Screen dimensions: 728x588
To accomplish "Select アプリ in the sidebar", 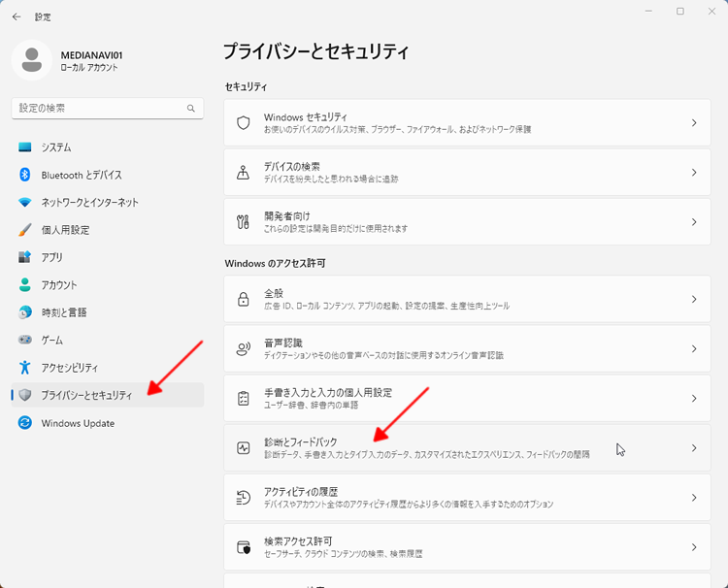I will (x=107, y=257).
